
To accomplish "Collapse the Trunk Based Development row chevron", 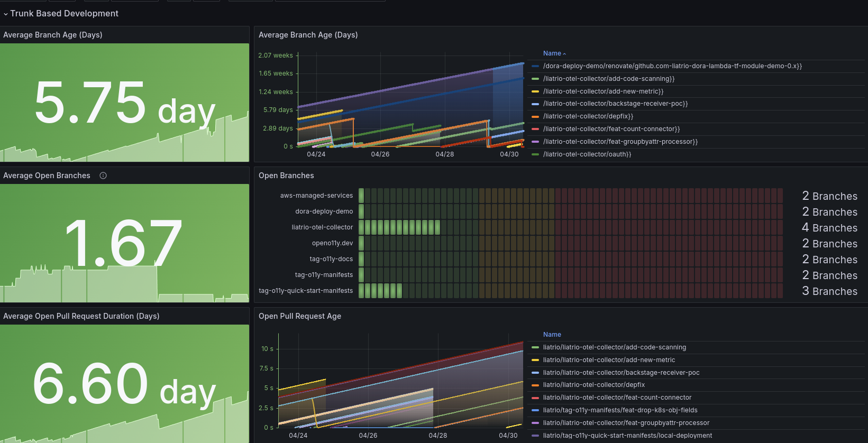I will click(6, 14).
